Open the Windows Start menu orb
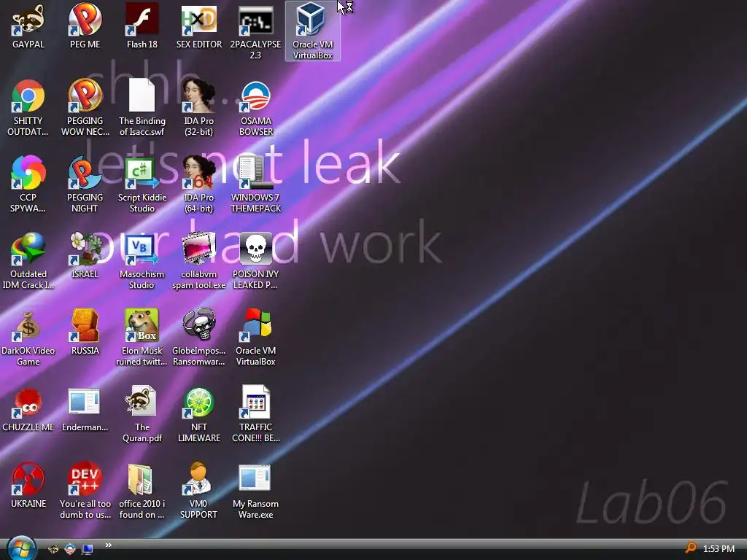Image resolution: width=747 pixels, height=560 pixels. click(x=21, y=548)
